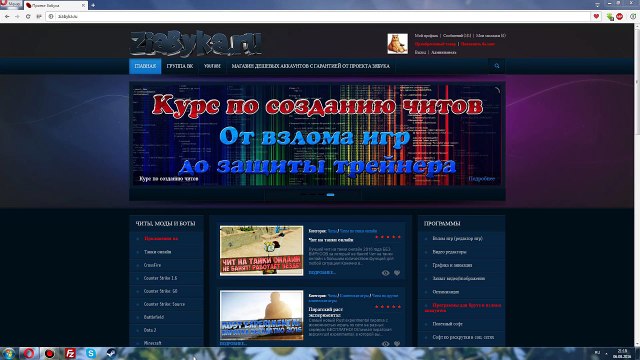This screenshot has height=360, width=640.
Task: Open the Графика и анимация program category
Action: [452, 265]
